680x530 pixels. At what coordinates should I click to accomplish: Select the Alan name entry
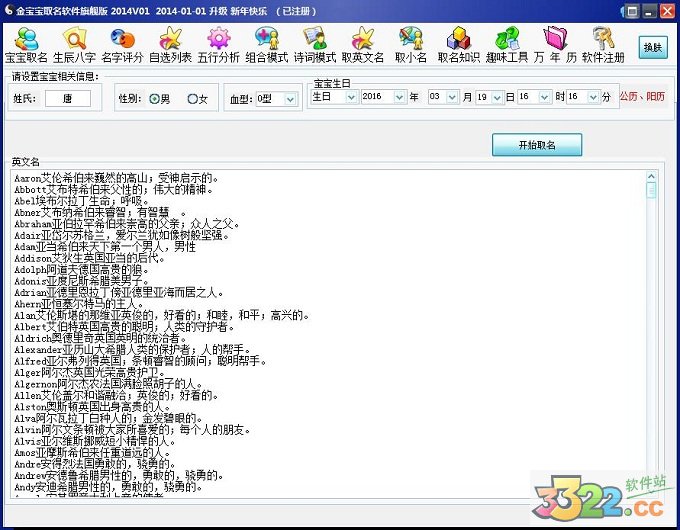[162, 315]
